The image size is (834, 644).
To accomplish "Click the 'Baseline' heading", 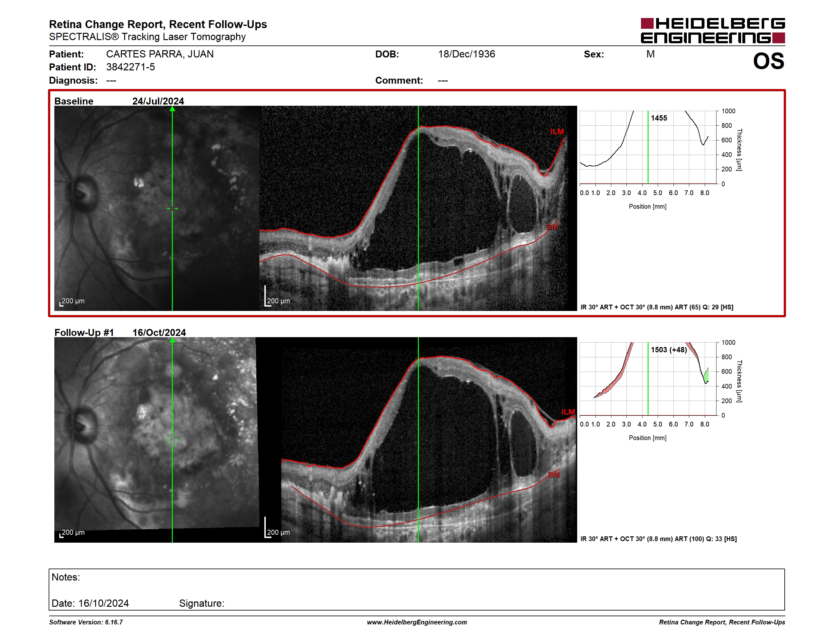I will [x=74, y=101].
